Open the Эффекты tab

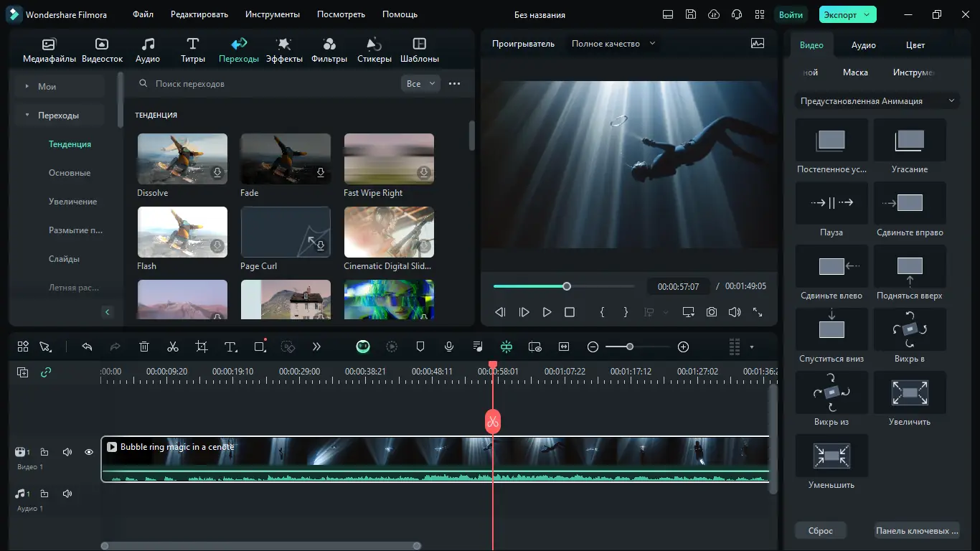pyautogui.click(x=284, y=50)
